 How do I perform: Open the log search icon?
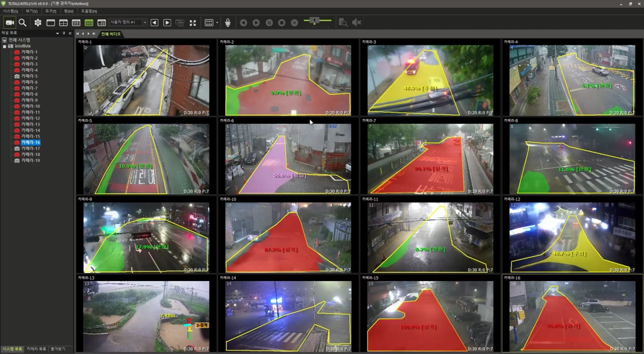point(343,22)
